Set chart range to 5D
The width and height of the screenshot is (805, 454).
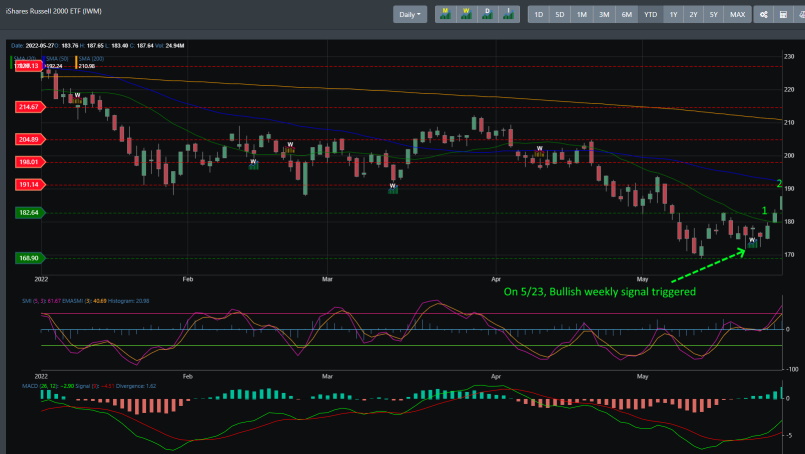pyautogui.click(x=560, y=14)
